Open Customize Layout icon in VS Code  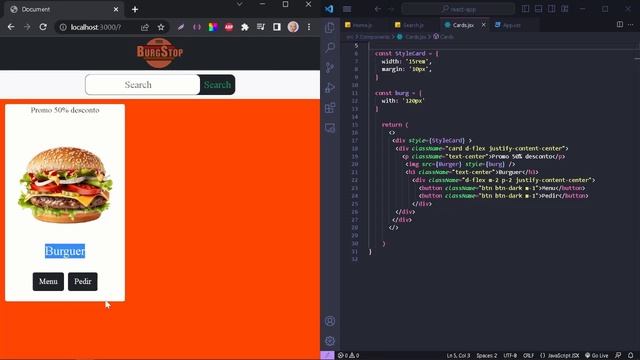pyautogui.click(x=564, y=9)
